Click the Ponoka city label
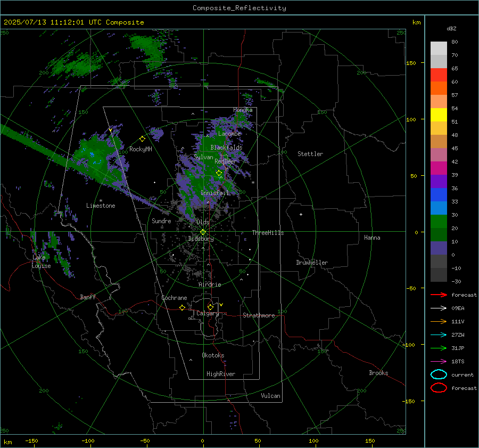479x448 pixels. coord(243,110)
